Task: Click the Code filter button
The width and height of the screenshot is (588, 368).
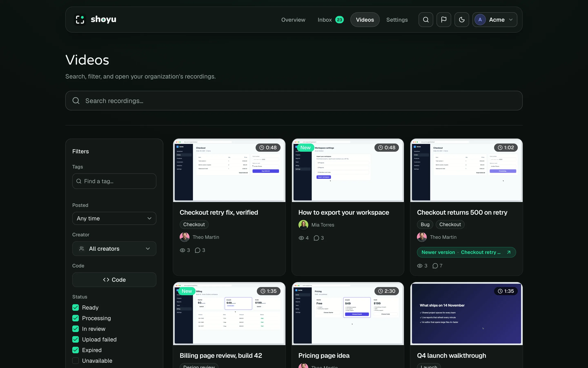Action: tap(114, 280)
